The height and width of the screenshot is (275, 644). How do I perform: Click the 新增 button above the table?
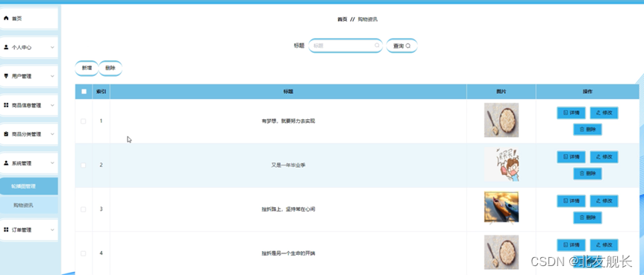[87, 68]
